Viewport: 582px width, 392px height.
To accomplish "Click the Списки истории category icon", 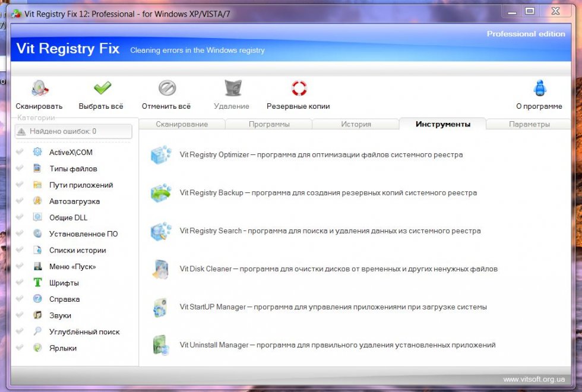I will (37, 250).
